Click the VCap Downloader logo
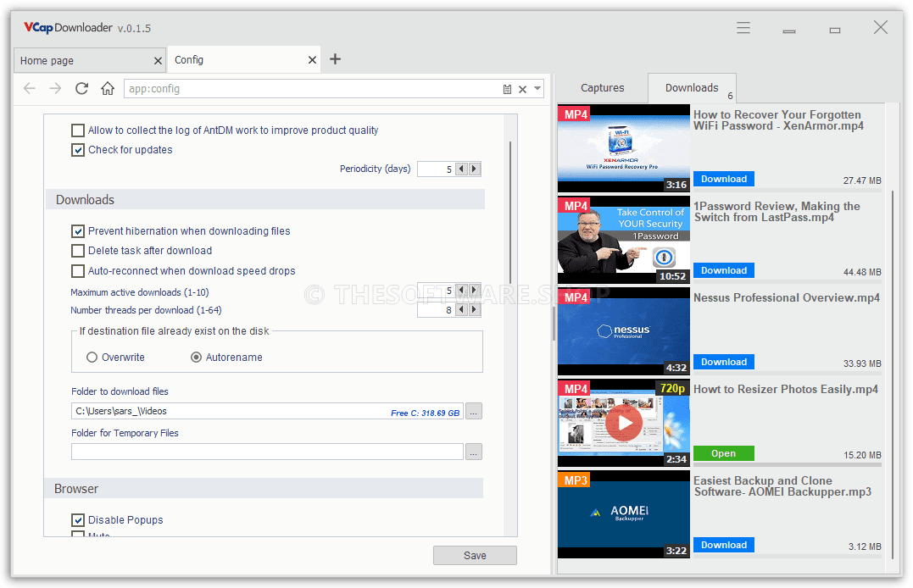Image resolution: width=913 pixels, height=588 pixels. point(68,27)
